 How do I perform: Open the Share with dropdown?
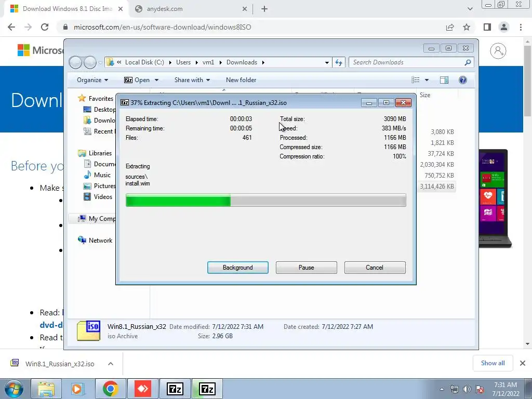(x=192, y=80)
